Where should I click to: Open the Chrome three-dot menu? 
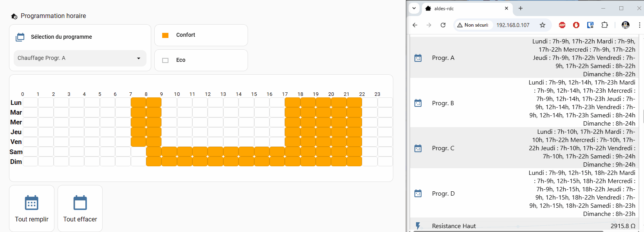(640, 25)
